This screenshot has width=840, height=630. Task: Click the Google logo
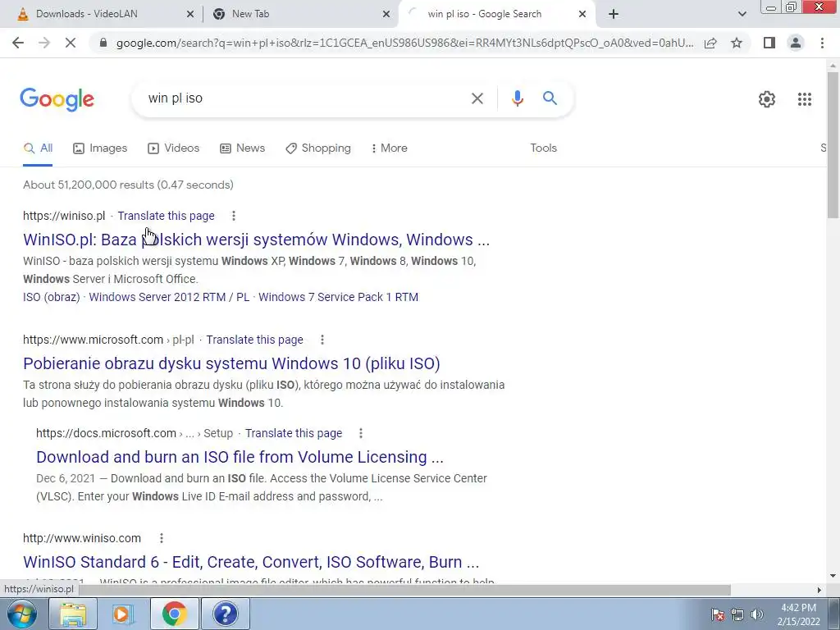pyautogui.click(x=57, y=99)
